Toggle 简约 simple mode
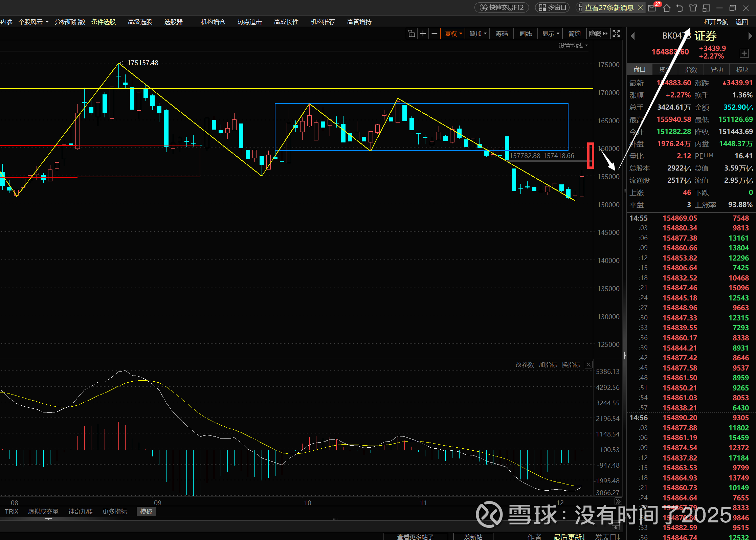This screenshot has width=756, height=540. click(574, 33)
